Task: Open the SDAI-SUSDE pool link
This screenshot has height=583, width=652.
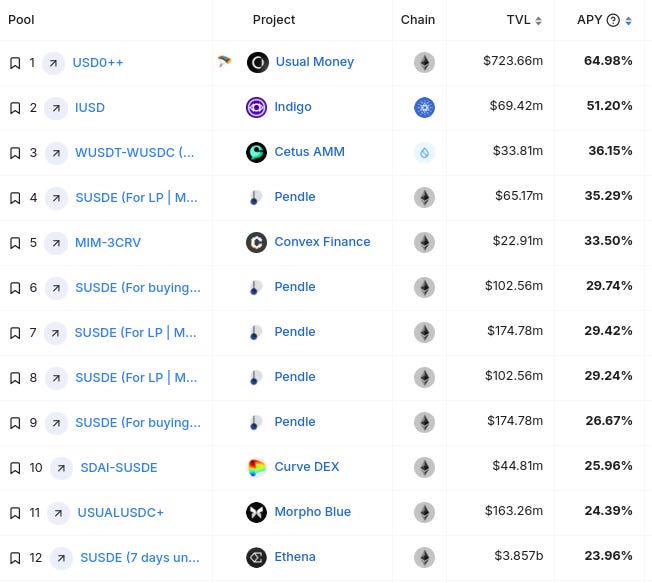Action: click(119, 468)
